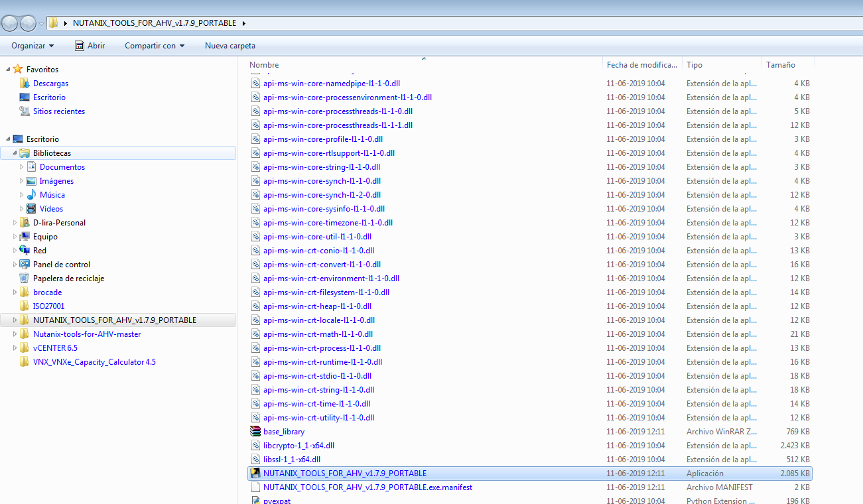Screen dimensions: 863x504
Task: Click the Papelera de reciclaje icon
Action: (x=25, y=279)
